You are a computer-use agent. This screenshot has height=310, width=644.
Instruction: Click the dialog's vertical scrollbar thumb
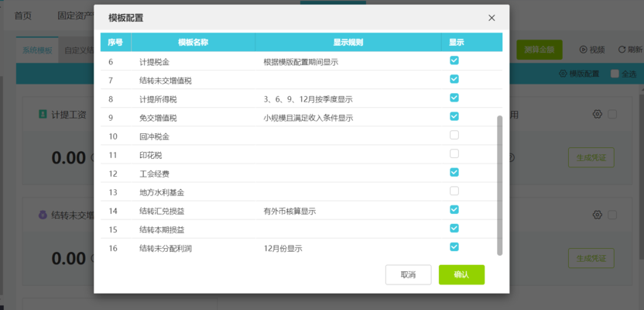tap(499, 185)
